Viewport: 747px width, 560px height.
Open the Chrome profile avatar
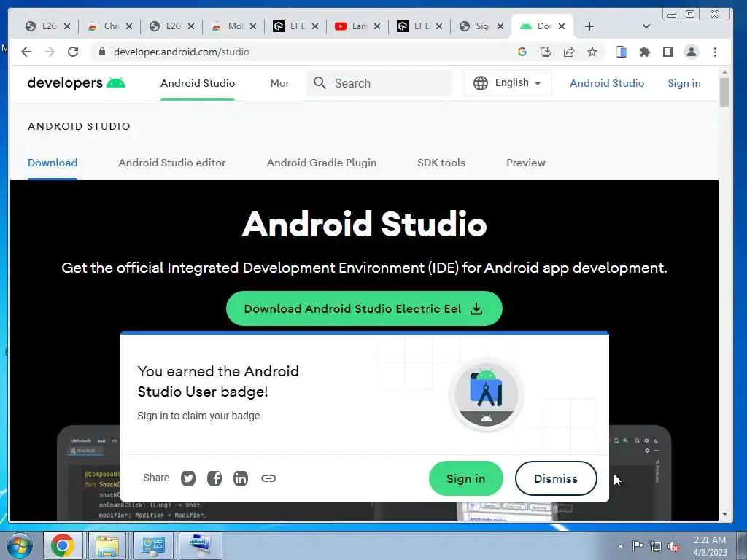tap(692, 52)
